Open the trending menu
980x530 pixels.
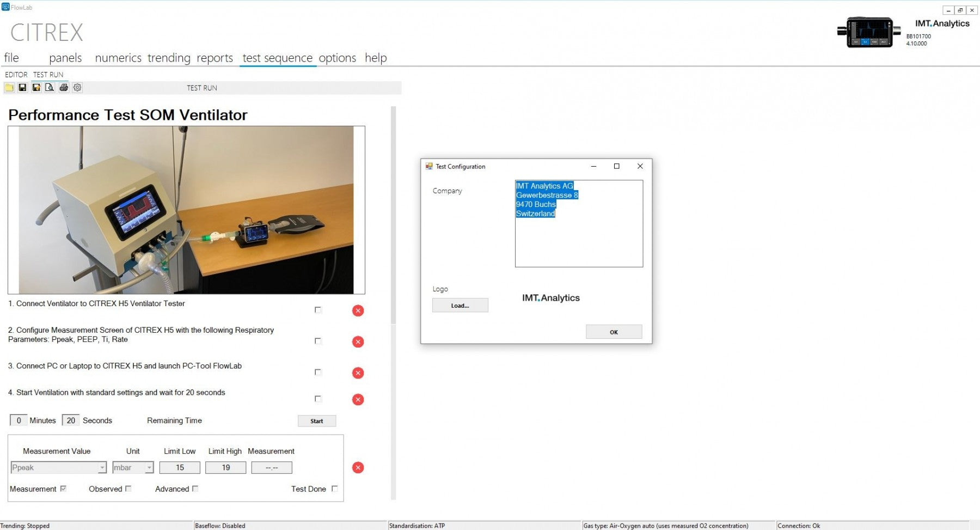169,58
